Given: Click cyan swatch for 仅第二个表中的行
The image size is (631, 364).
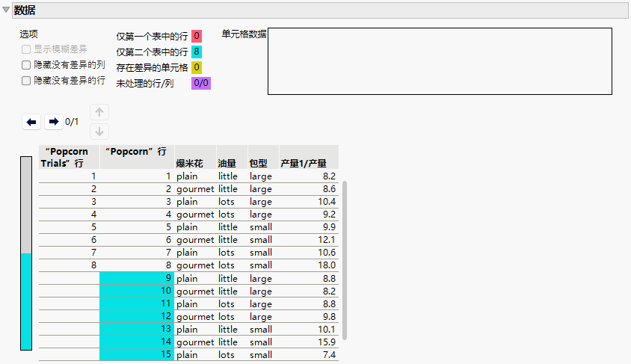Looking at the screenshot, I should (x=197, y=52).
